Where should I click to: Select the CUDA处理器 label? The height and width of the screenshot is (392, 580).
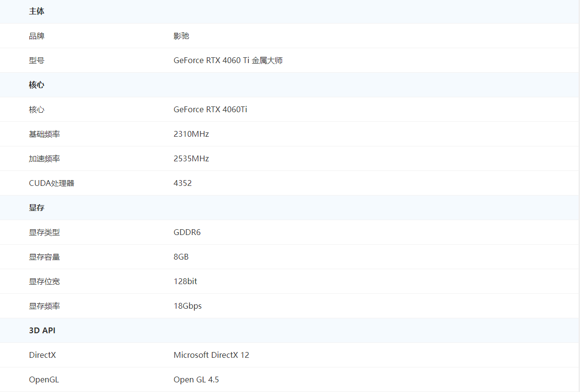pyautogui.click(x=52, y=183)
